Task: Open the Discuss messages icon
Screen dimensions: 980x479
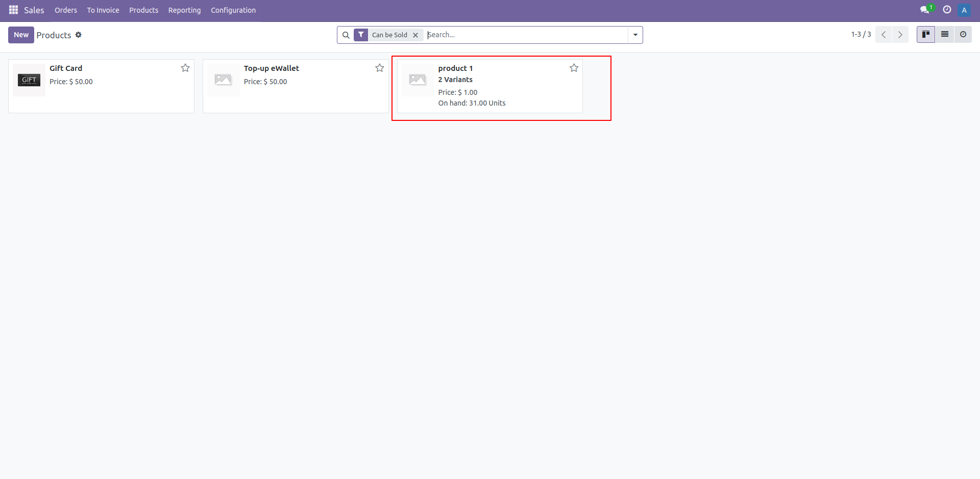Action: point(925,10)
